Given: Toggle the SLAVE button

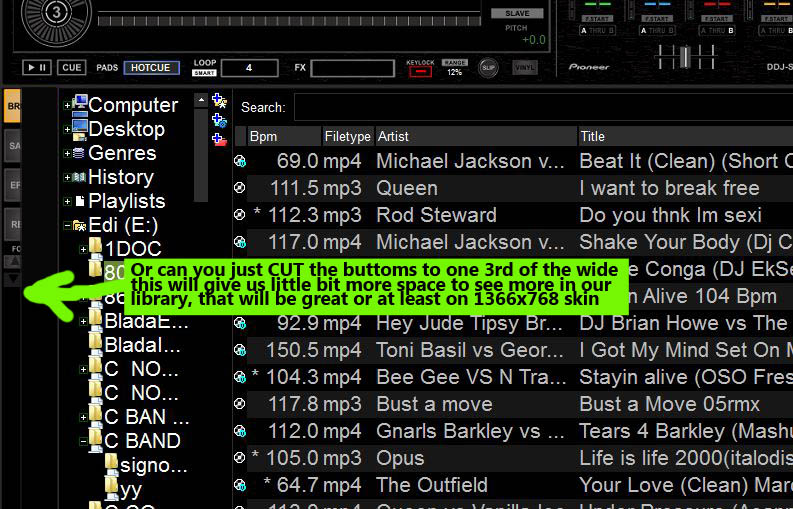Looking at the screenshot, I should (x=517, y=14).
